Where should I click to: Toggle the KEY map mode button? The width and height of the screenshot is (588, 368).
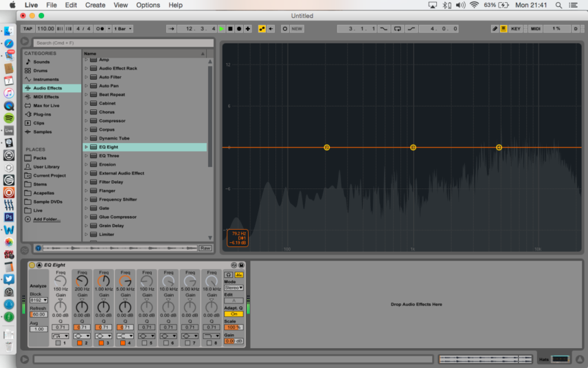pyautogui.click(x=516, y=28)
